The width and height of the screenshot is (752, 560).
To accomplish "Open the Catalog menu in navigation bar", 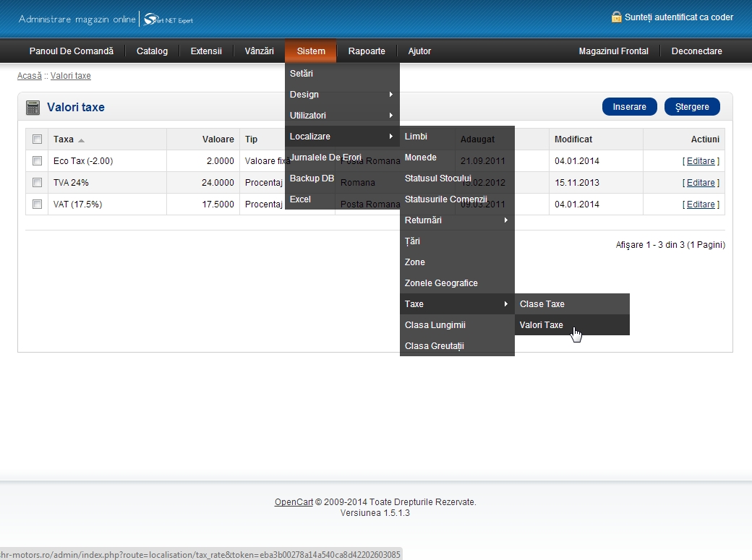I will [x=152, y=51].
